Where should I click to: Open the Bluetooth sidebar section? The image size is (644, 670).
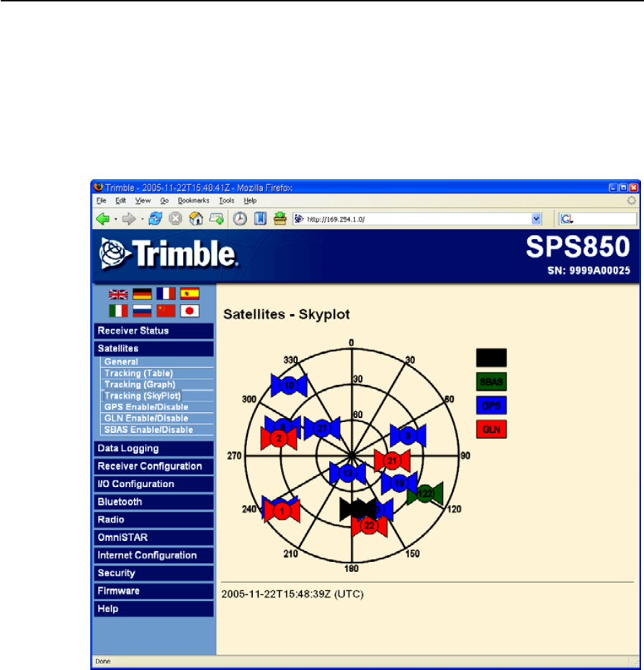(x=154, y=501)
